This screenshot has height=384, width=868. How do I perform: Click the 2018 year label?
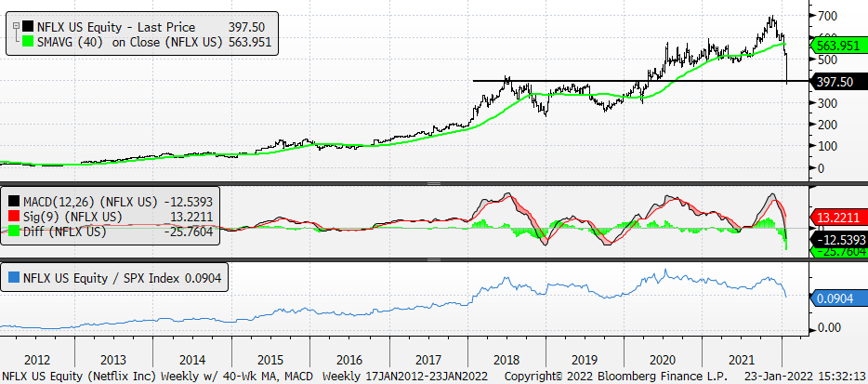(506, 359)
